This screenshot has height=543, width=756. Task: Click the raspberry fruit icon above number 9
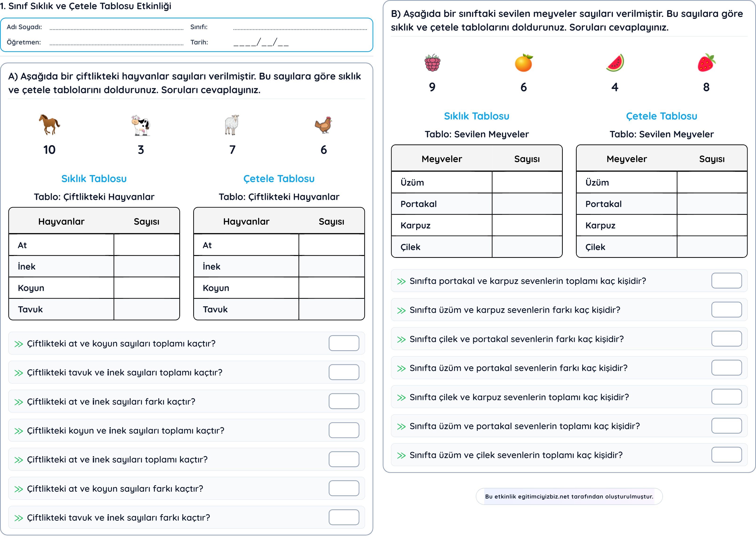click(x=432, y=63)
